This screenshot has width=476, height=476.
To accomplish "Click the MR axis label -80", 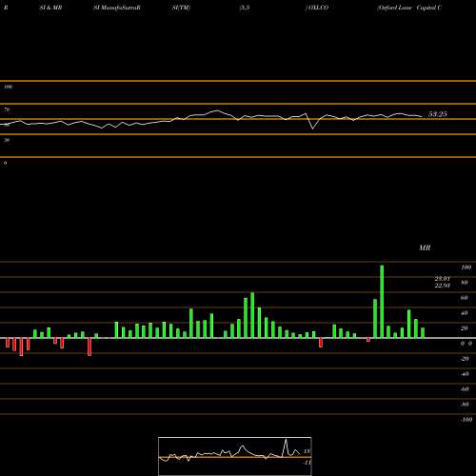I will (x=465, y=405).
